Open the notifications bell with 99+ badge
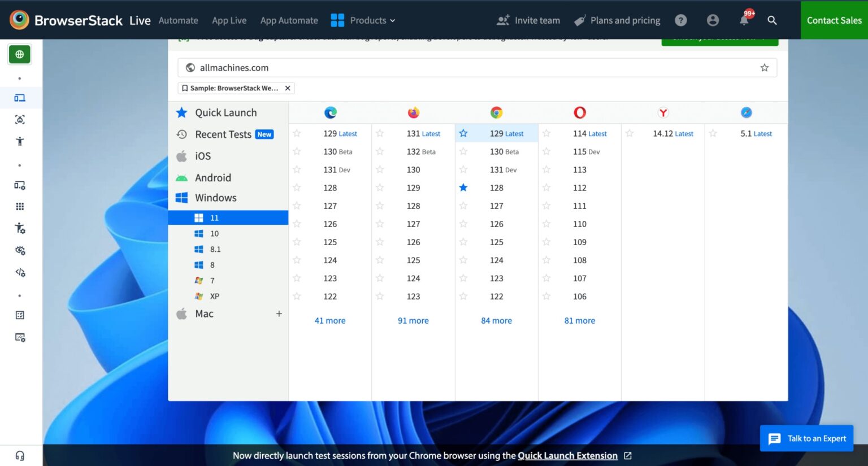The width and height of the screenshot is (868, 466). 744,20
